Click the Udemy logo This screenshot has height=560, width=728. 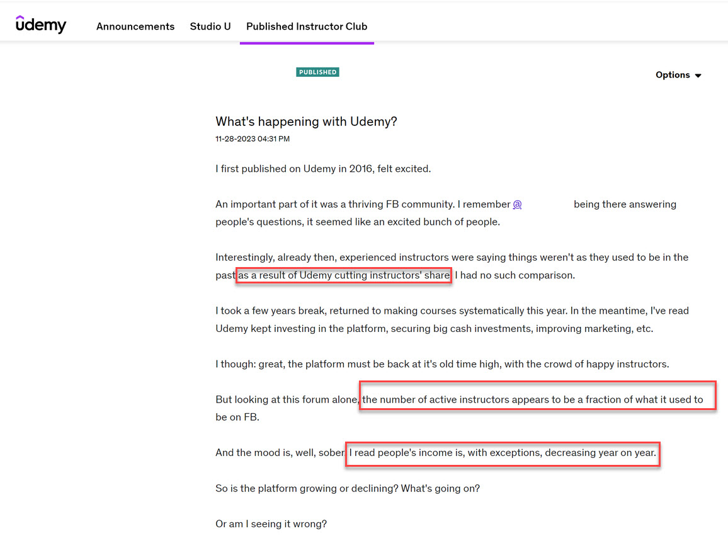41,24
